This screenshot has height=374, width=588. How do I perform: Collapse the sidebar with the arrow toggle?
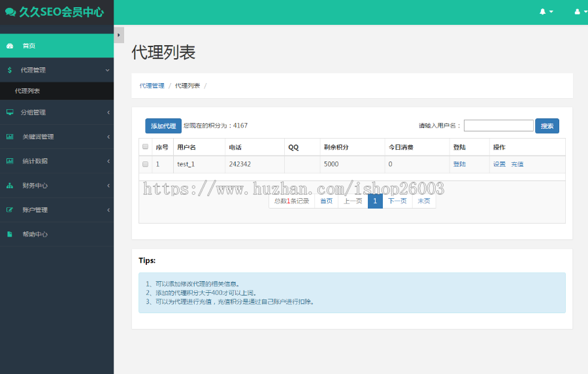coord(119,35)
